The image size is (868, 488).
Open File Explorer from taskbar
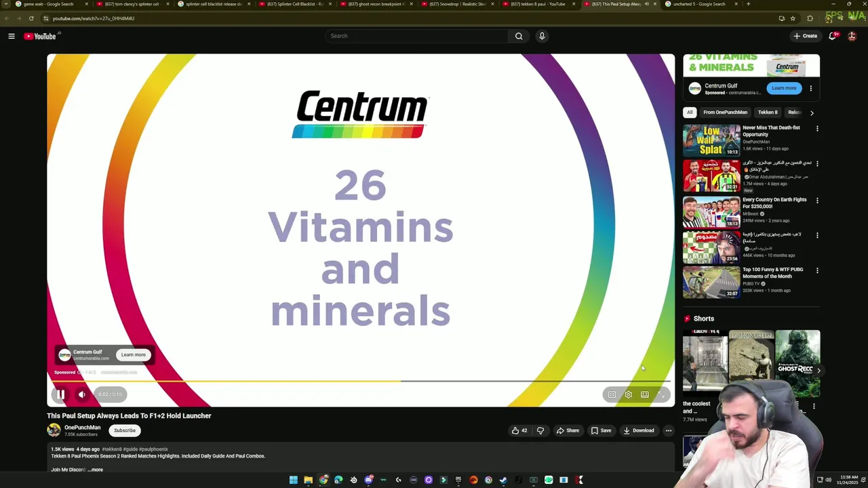[308, 480]
